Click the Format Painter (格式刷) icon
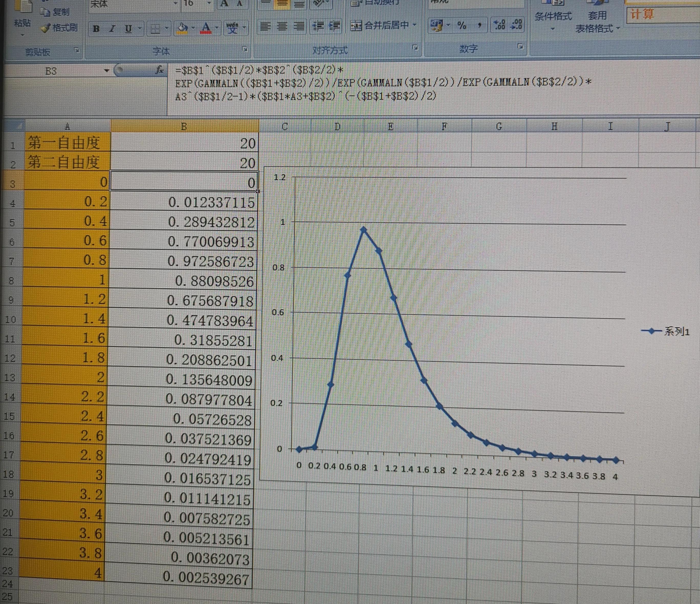 tap(46, 28)
